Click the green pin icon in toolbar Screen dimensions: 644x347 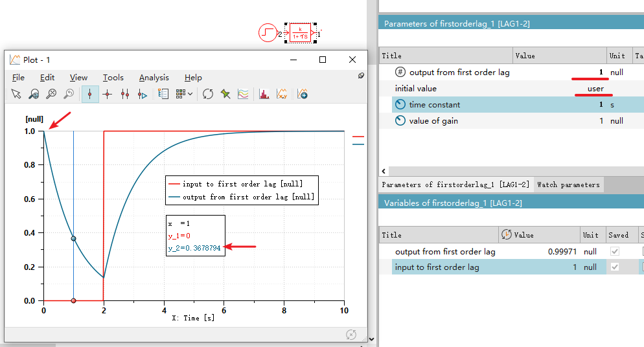pos(225,95)
